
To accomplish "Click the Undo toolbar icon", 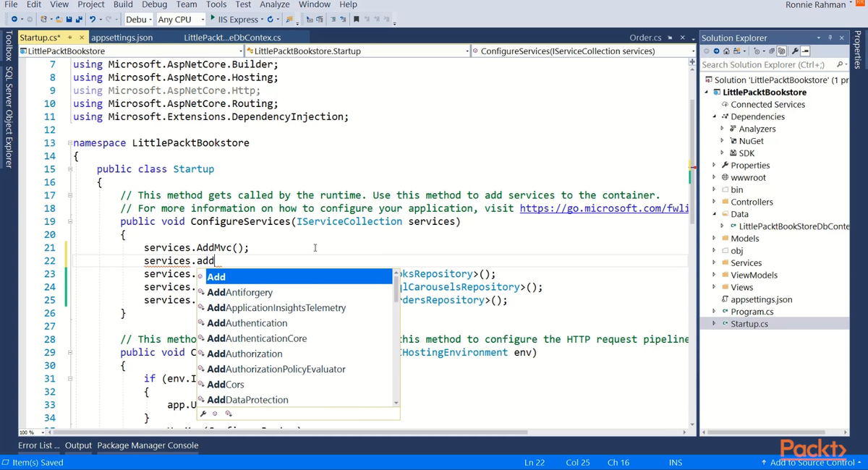I will [x=93, y=20].
